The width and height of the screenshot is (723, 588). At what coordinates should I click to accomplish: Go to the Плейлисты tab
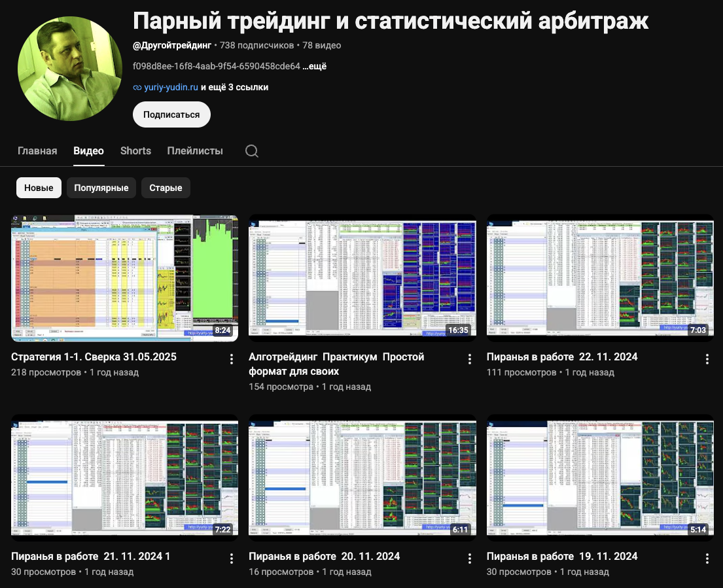tap(195, 150)
